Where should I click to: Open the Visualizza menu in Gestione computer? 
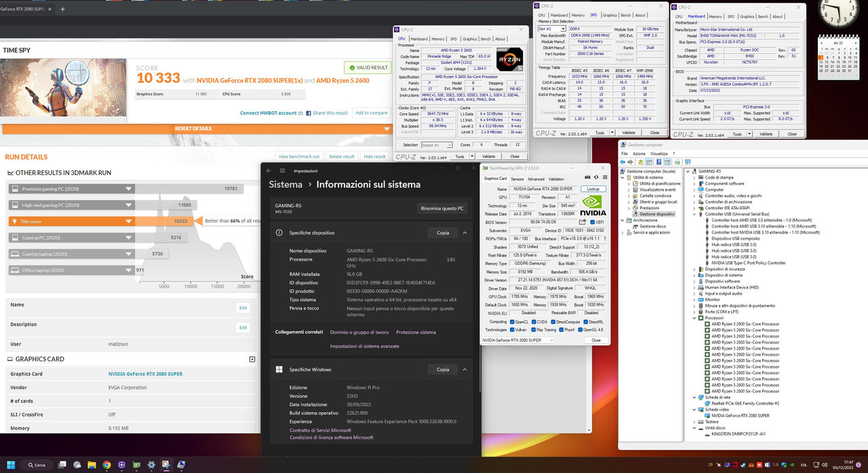point(658,154)
